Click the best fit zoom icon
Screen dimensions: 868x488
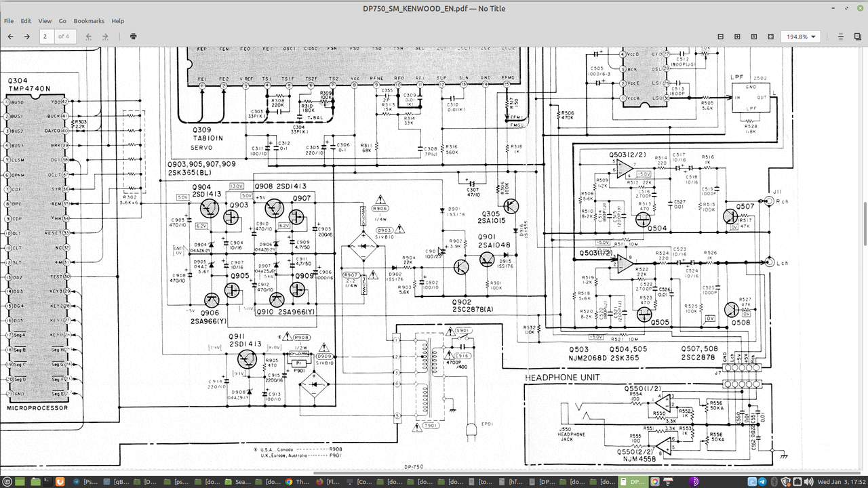pos(771,36)
